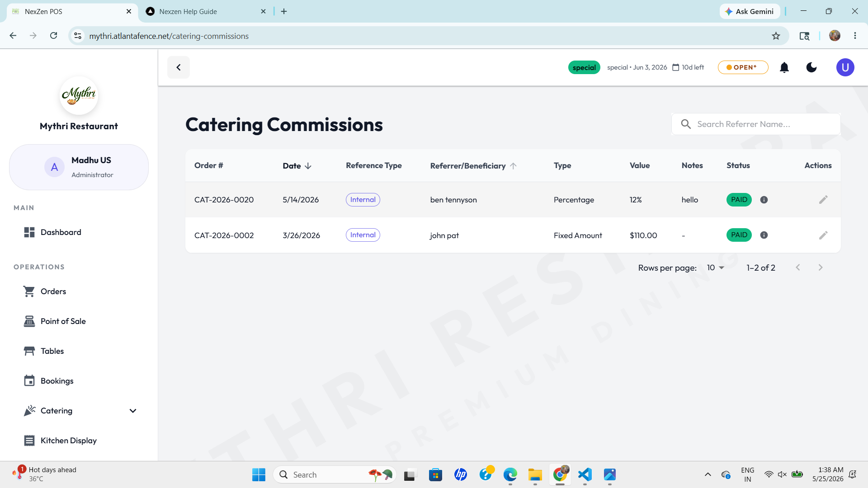This screenshot has width=868, height=488.
Task: Click Internal tag for ben tennyson row
Action: 363,200
